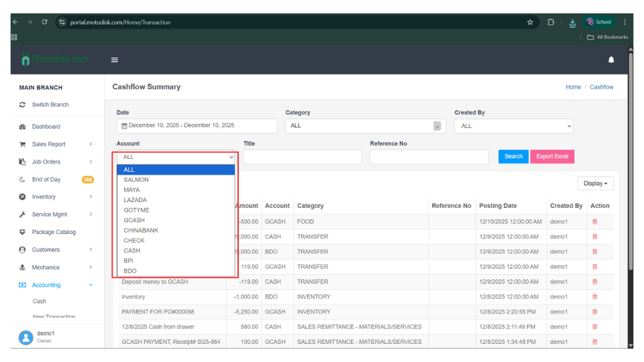Image resolution: width=644 pixels, height=362 pixels.
Task: Bookmark this page with the star icon
Action: 530,22
